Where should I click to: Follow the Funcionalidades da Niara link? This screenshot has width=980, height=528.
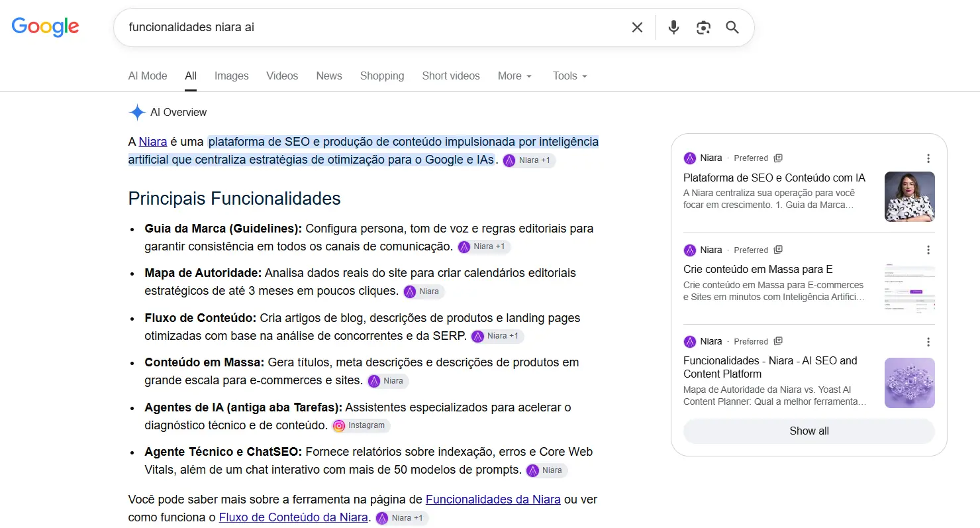493,500
